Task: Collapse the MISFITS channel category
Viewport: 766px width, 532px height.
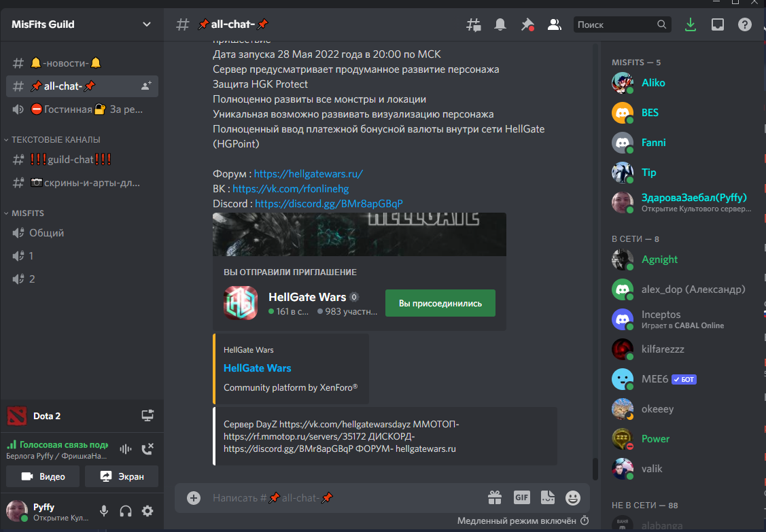Action: 24,213
